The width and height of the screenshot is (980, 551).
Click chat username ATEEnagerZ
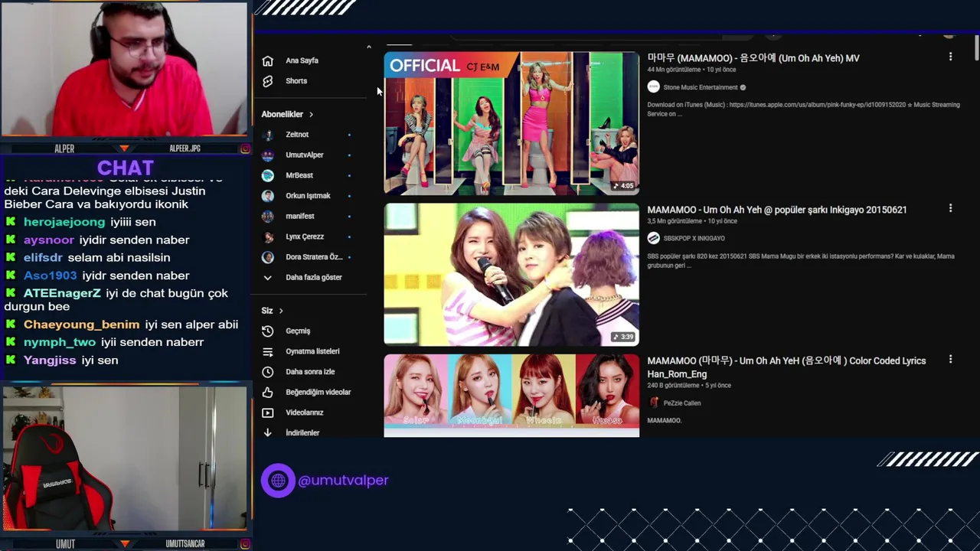[x=62, y=293]
